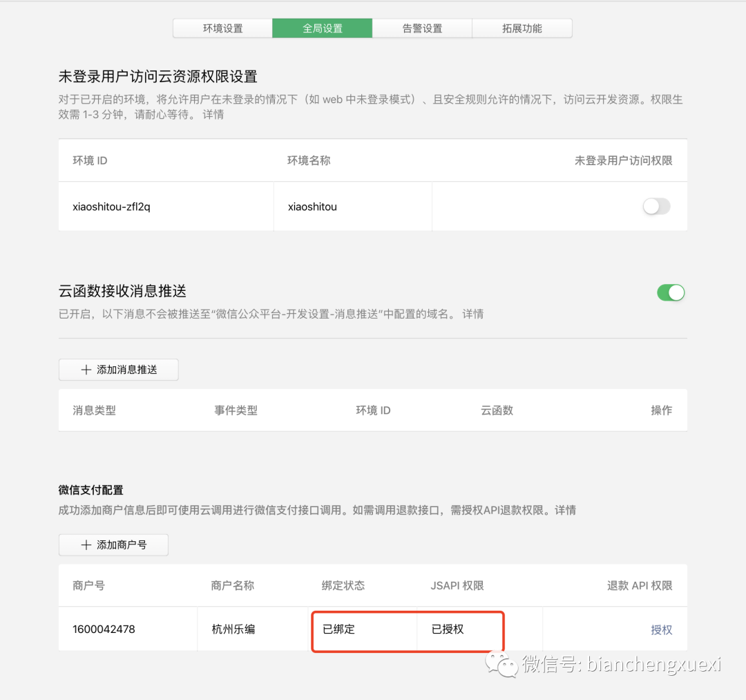The image size is (746, 700).
Task: Click the 商户号 column header
Action: click(x=88, y=585)
